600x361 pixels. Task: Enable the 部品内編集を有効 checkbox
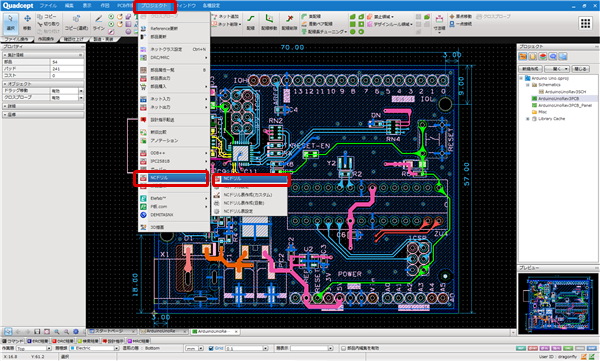[x=343, y=348]
